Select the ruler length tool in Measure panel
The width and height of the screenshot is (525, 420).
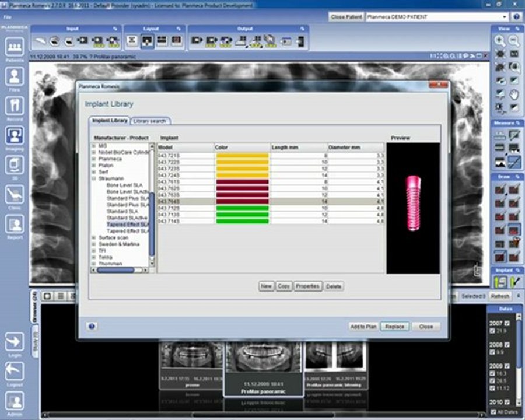tap(500, 135)
